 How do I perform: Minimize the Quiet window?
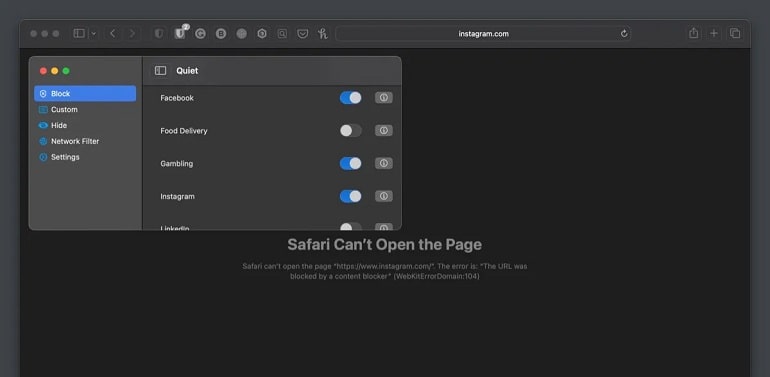[x=55, y=71]
